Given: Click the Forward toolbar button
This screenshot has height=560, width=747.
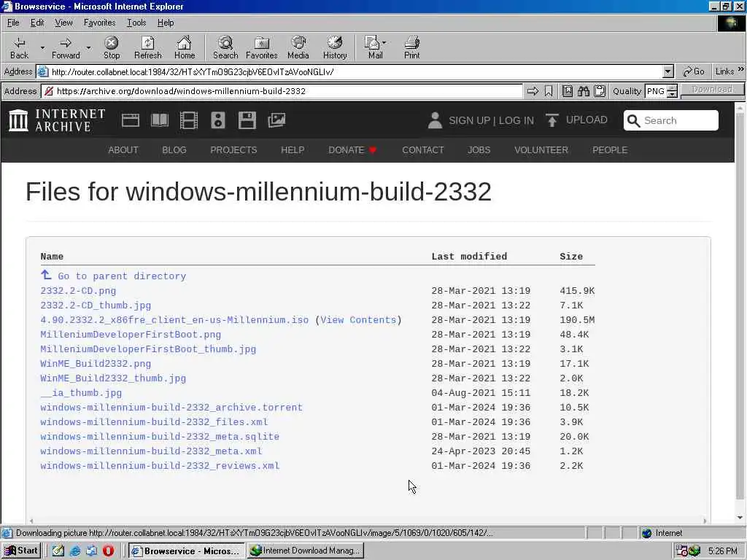Looking at the screenshot, I should 66,48.
